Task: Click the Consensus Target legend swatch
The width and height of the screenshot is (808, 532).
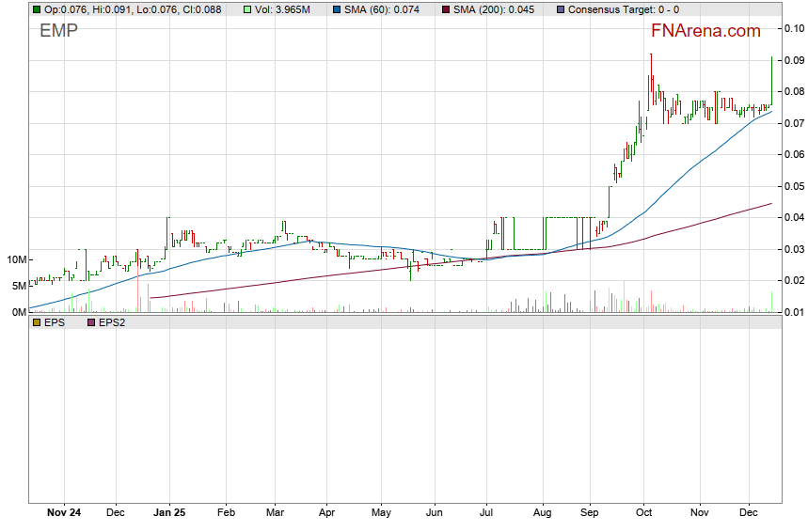Action: 560,9
